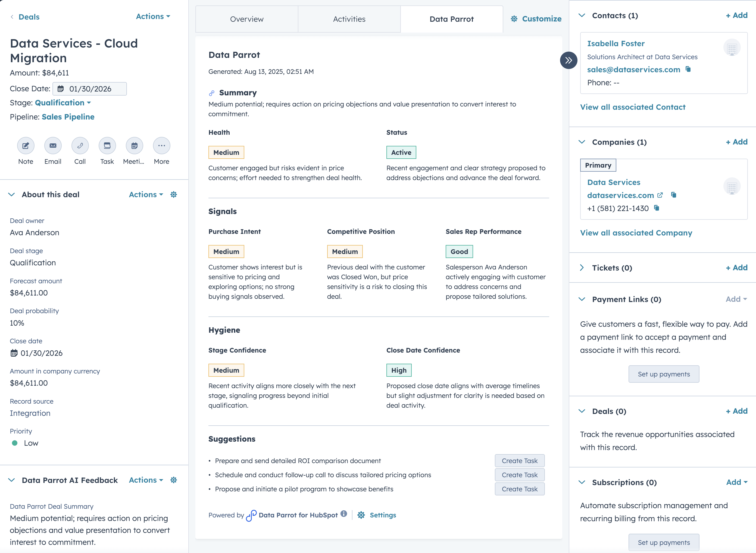Click Create Task for the ROI comparison suggestion
The width and height of the screenshot is (756, 553).
coord(520,461)
